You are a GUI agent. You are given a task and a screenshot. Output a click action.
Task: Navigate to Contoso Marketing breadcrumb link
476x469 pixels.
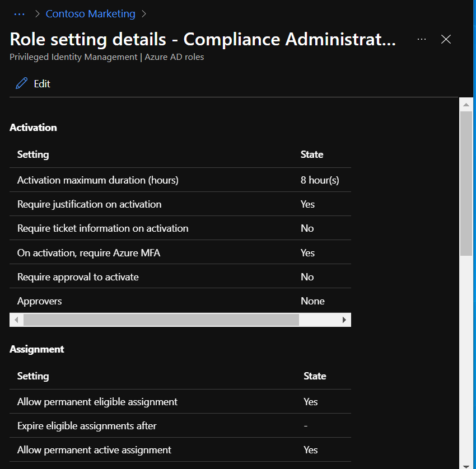pos(90,14)
